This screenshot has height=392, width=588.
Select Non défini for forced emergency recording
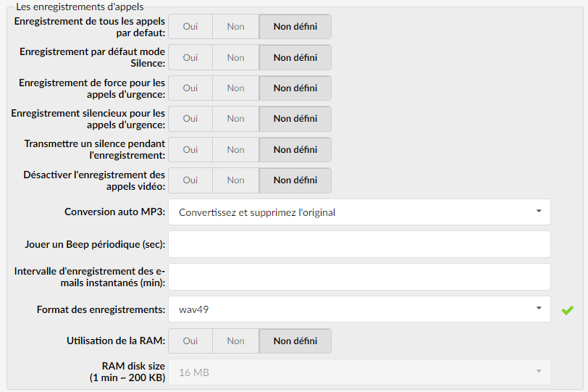[295, 88]
